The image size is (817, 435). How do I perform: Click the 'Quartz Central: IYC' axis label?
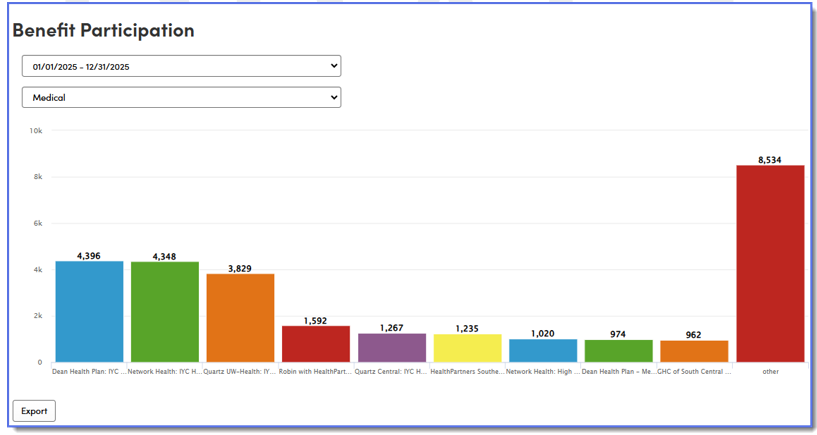392,371
